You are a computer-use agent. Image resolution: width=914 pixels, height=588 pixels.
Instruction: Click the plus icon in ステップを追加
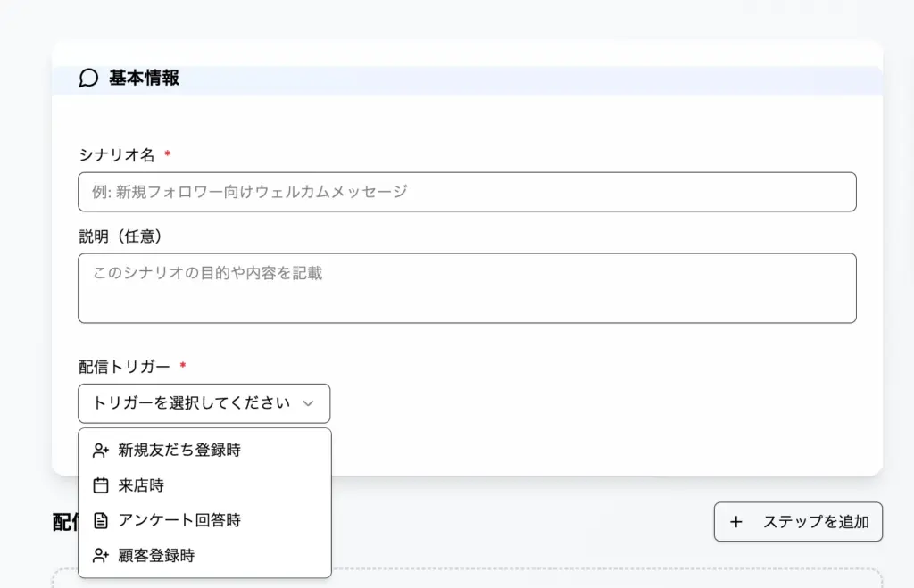(736, 522)
